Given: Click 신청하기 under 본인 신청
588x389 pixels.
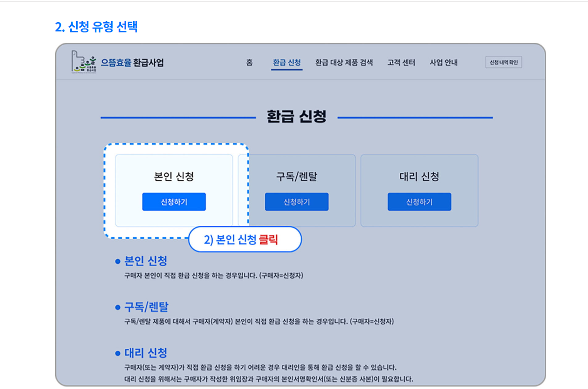Looking at the screenshot, I should pos(174,201).
